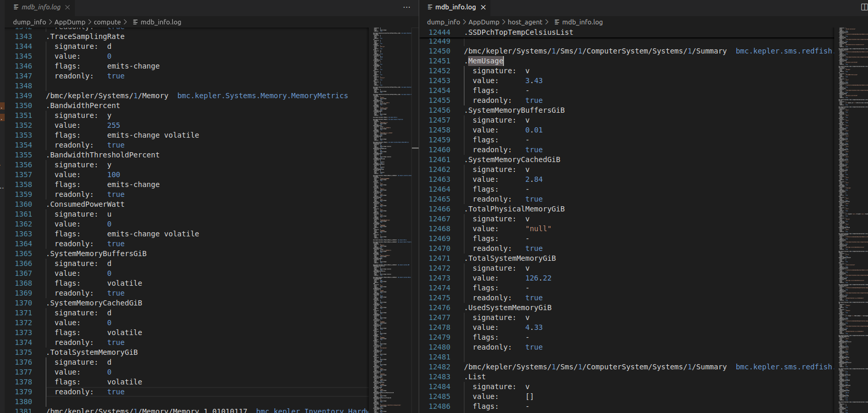Click the split editor icon at top right

pos(864,7)
